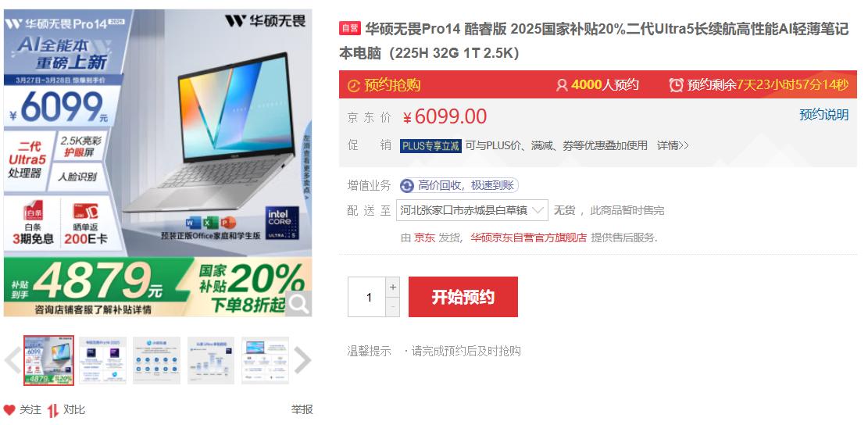Viewport: 868px width, 425px height.
Task: Open the delivery address dropdown 河北张家口市
Action: point(472,210)
